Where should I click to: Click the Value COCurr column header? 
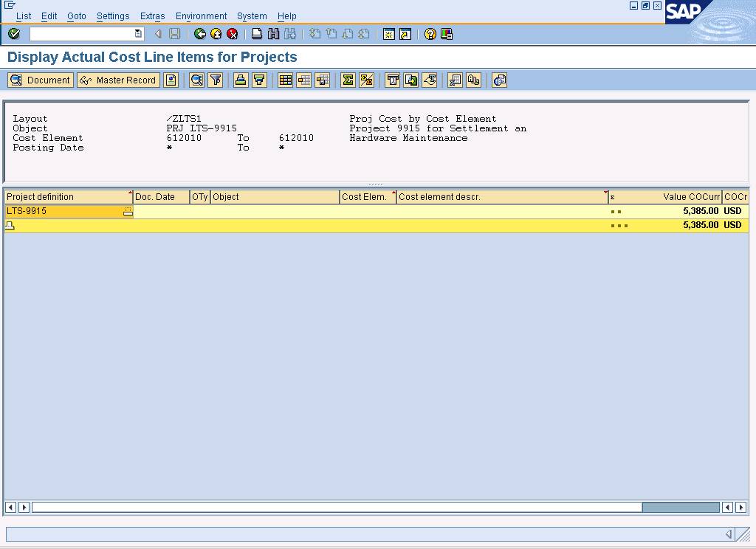point(665,197)
